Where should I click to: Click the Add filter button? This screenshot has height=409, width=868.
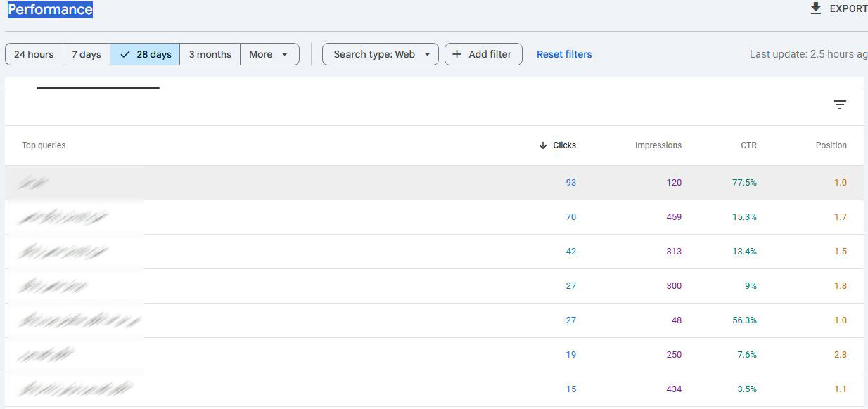click(x=483, y=54)
